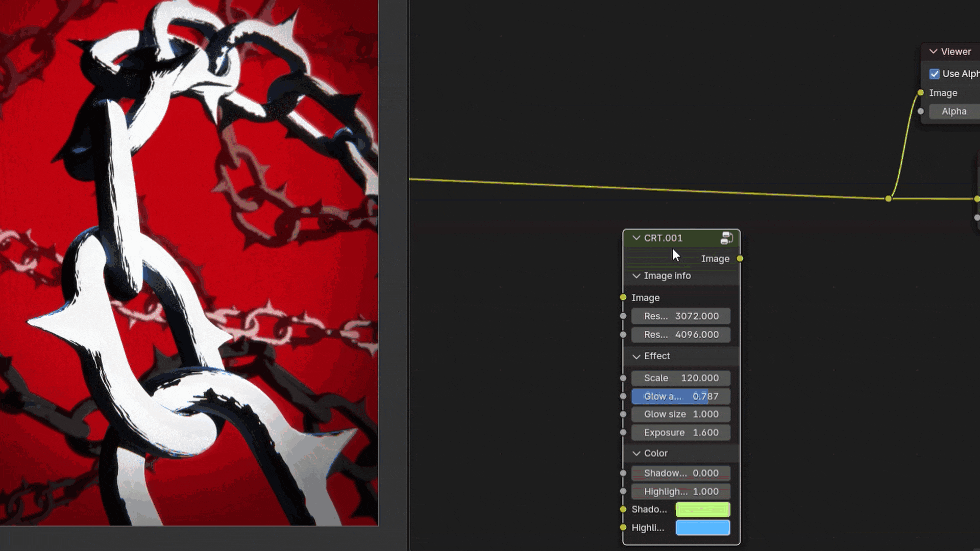Click the Exposure 1.600 field
This screenshot has height=551, width=980.
coord(680,433)
